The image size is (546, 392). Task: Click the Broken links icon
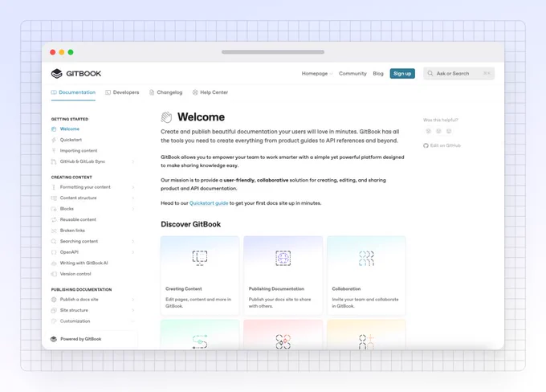coord(54,231)
